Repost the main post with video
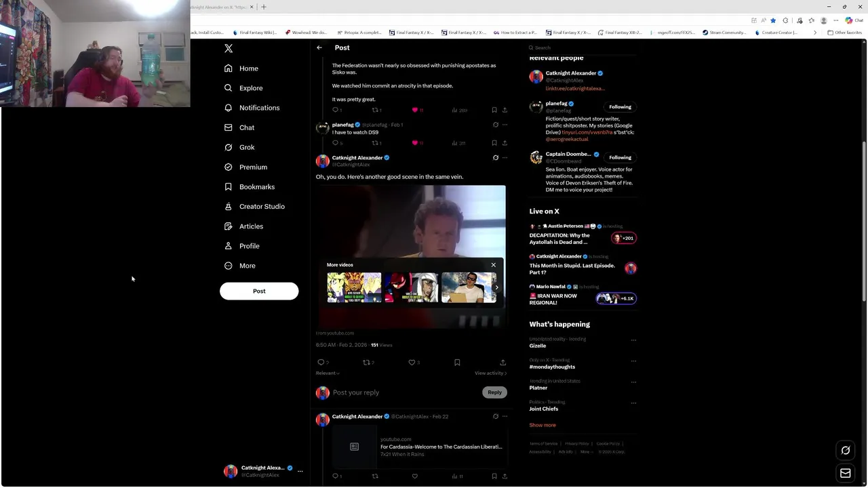The image size is (868, 488). pos(367,363)
